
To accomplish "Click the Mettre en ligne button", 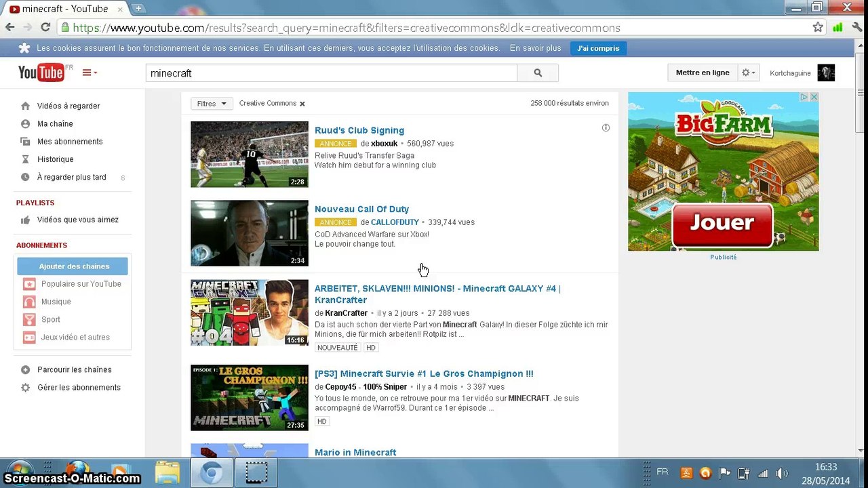I will click(x=703, y=73).
